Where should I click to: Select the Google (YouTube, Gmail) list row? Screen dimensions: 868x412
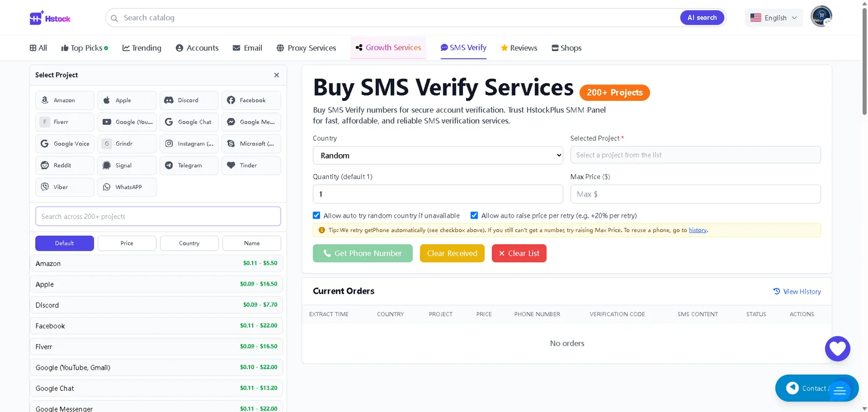coord(156,367)
